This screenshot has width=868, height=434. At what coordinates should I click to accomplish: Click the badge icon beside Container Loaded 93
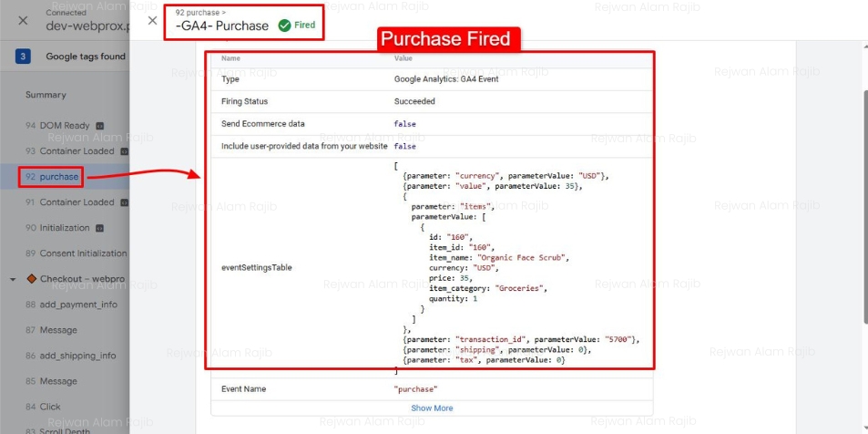tap(124, 151)
